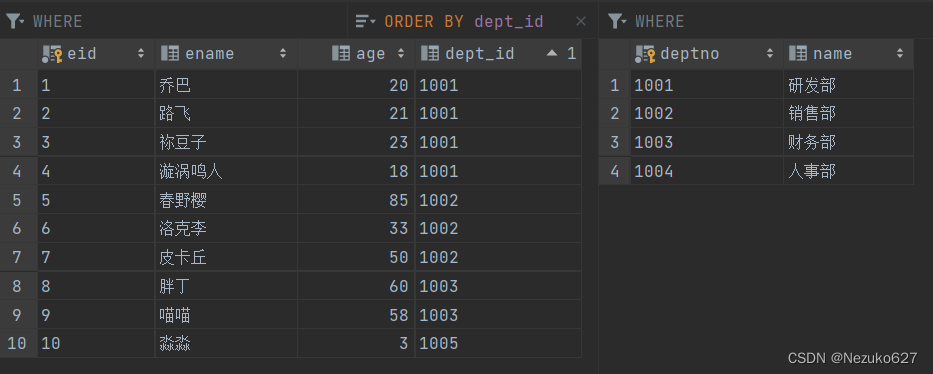The width and height of the screenshot is (933, 374).
Task: Toggle sort arrows on name column
Action: 900,54
